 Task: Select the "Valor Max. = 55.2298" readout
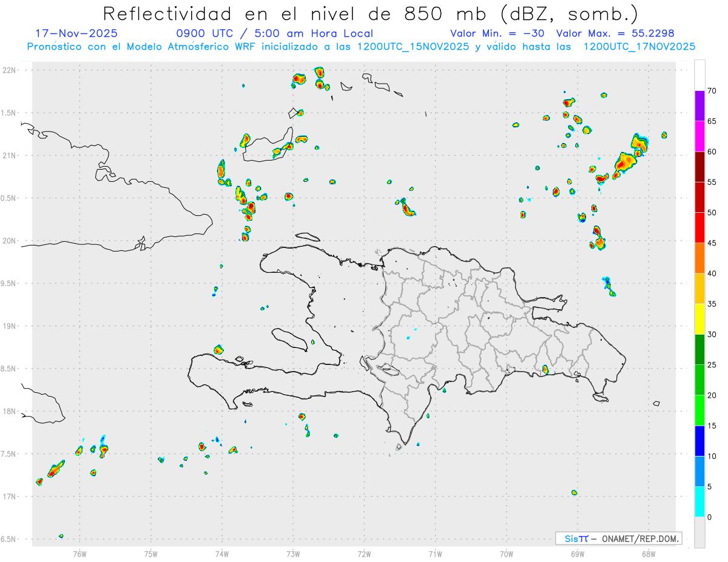(x=615, y=33)
